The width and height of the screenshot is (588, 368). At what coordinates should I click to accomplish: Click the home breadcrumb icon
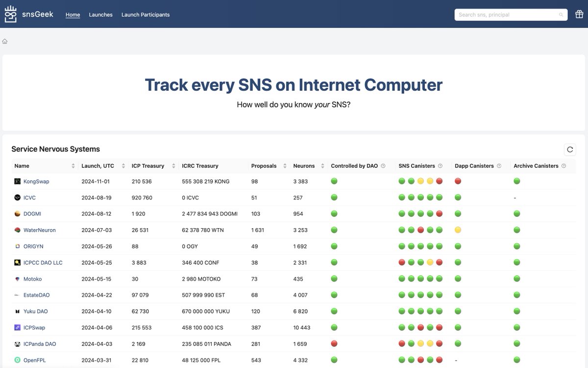tap(5, 41)
